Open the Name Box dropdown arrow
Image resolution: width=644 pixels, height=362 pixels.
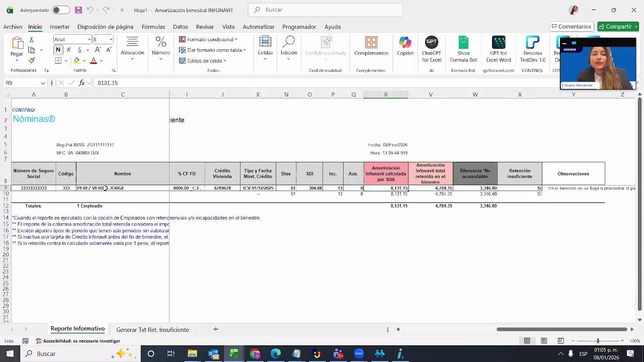tap(42, 83)
